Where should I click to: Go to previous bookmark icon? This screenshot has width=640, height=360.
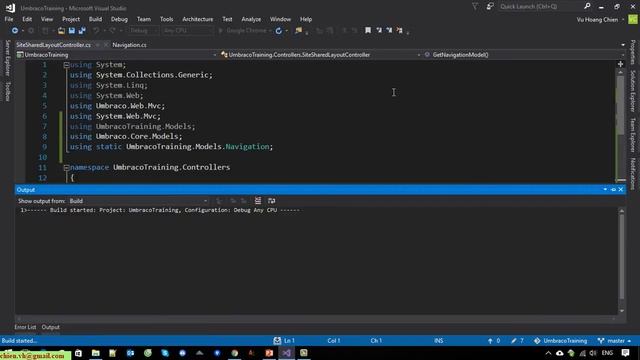click(379, 30)
